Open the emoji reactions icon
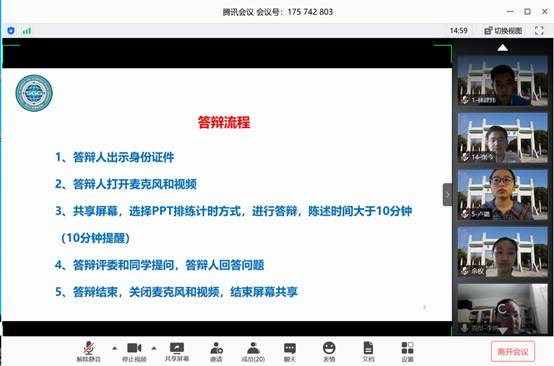 point(329,352)
